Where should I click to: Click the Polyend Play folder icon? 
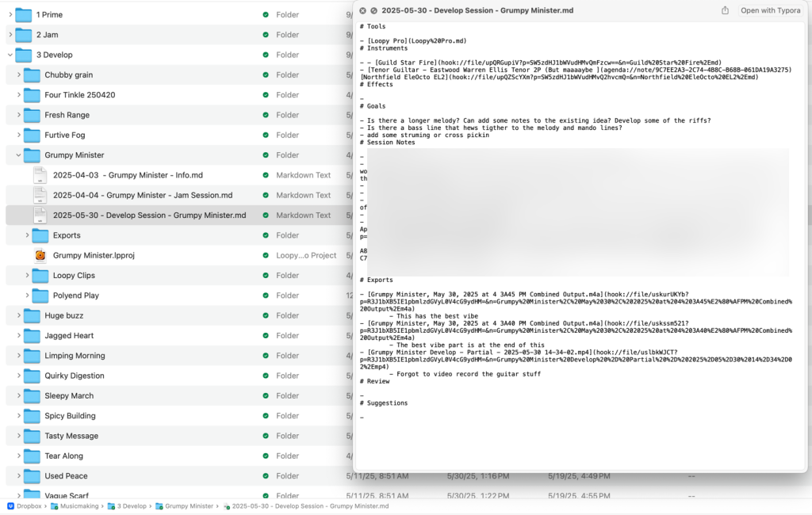40,296
